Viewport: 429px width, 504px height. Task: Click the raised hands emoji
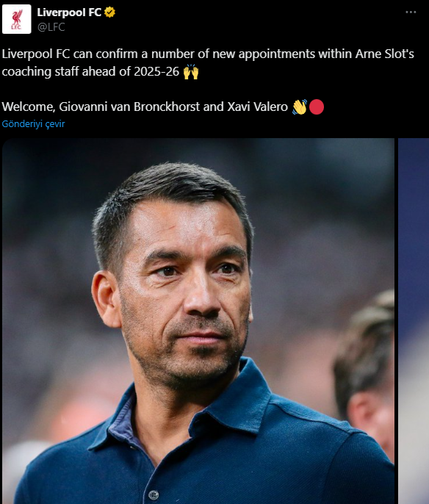[x=191, y=72]
